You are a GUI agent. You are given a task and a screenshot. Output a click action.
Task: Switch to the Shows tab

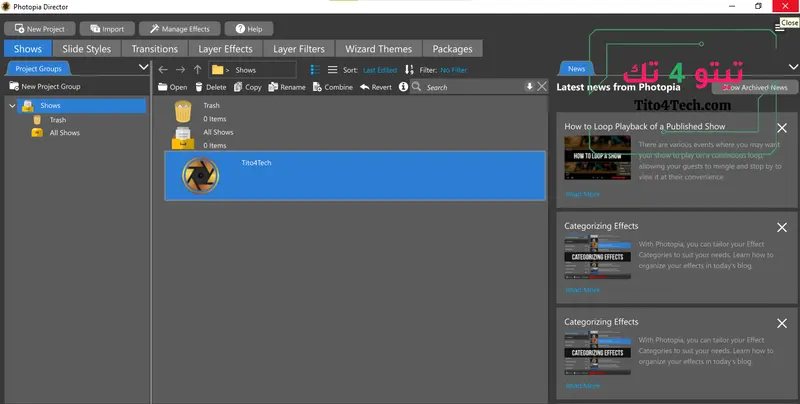(x=28, y=49)
